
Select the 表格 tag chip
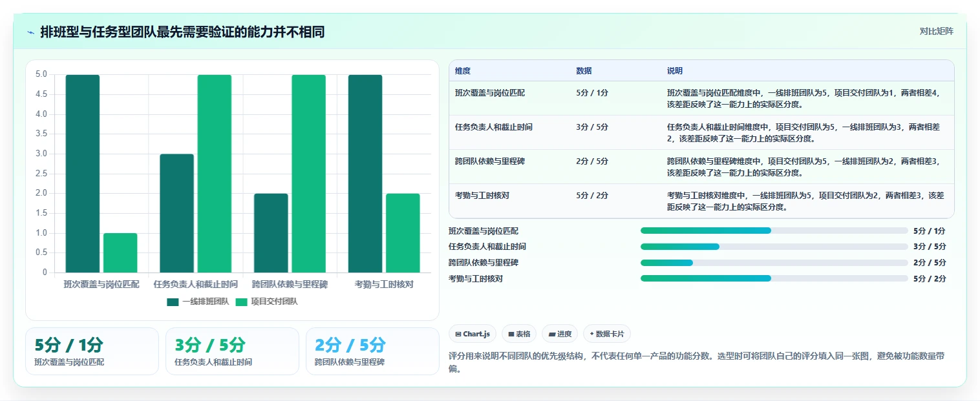[519, 334]
